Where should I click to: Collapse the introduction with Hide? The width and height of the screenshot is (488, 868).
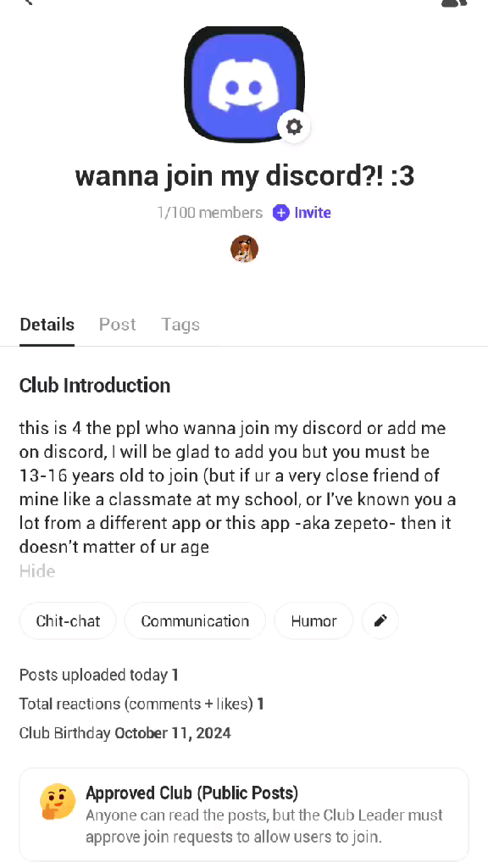pos(37,571)
